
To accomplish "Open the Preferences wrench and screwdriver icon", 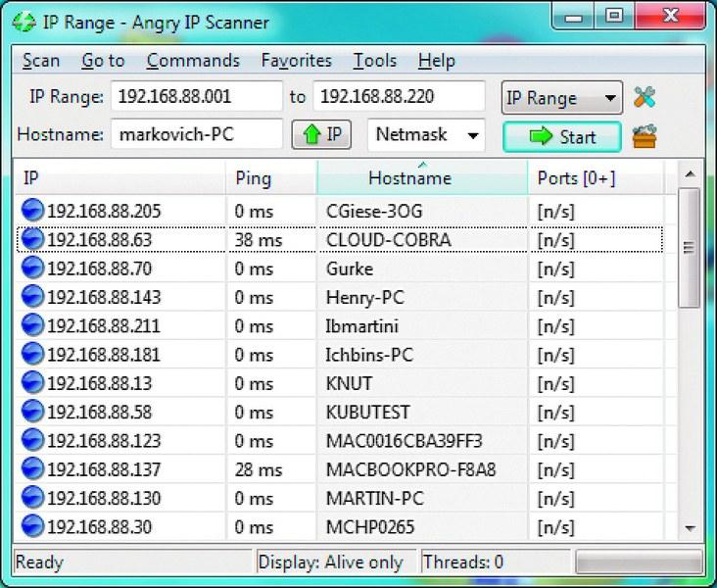I will (x=644, y=97).
